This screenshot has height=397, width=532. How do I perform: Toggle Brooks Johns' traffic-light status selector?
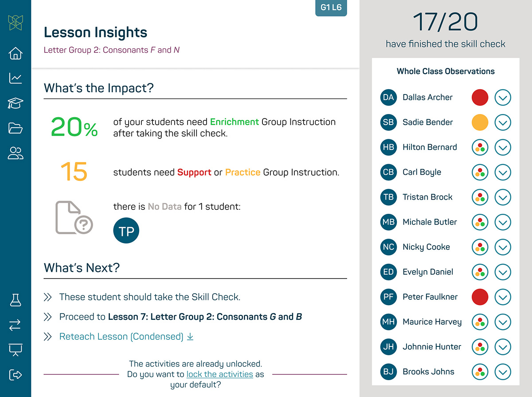480,372
